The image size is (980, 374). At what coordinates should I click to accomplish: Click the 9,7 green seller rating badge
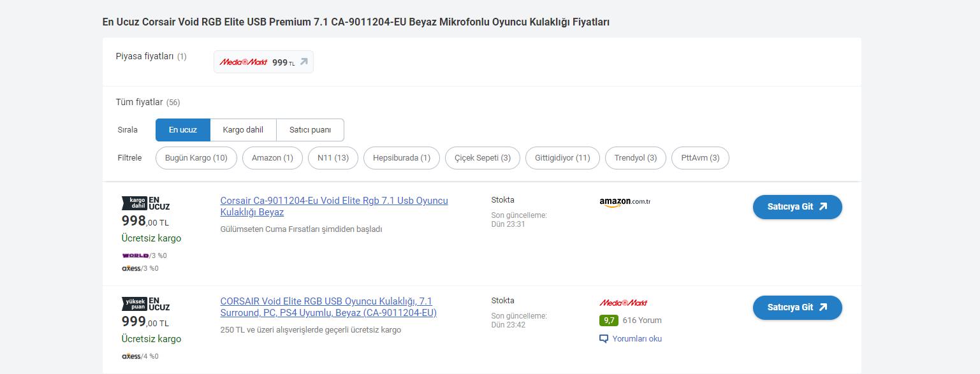tap(608, 320)
